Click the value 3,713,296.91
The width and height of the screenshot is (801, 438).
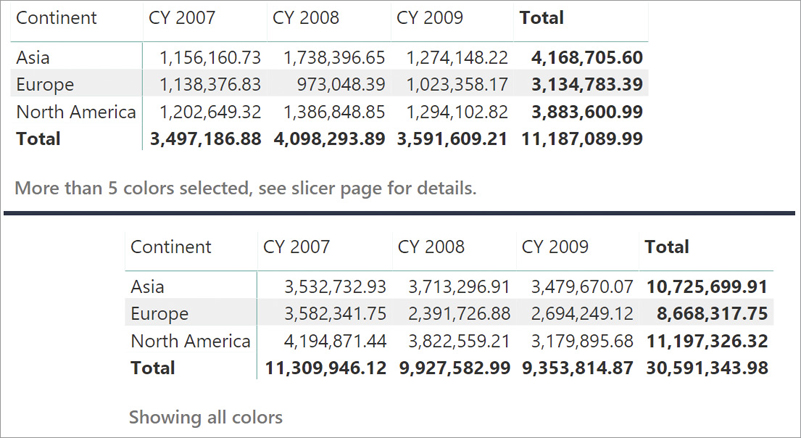coord(459,286)
